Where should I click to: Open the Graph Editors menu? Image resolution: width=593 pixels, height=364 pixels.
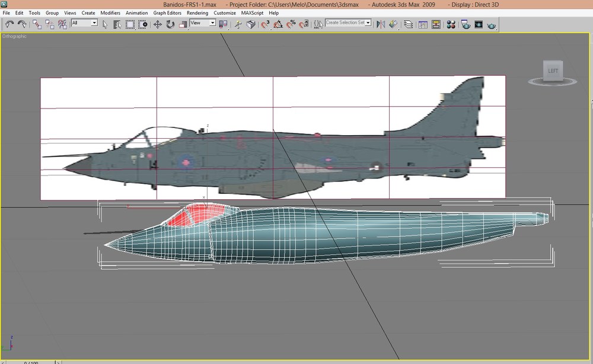(x=167, y=13)
